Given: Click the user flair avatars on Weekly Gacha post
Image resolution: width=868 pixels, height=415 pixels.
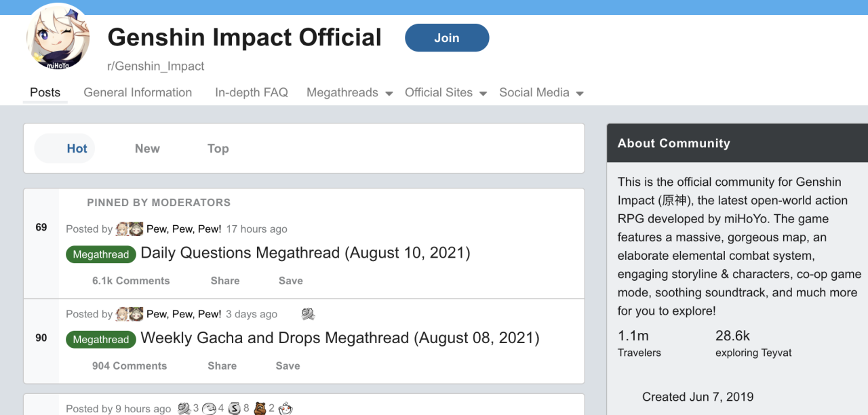Looking at the screenshot, I should (x=130, y=314).
